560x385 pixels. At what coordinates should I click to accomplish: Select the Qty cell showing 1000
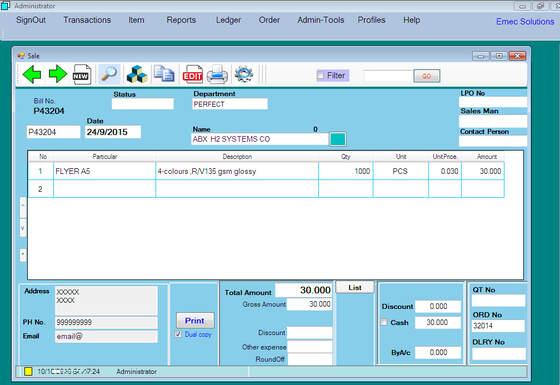point(345,171)
